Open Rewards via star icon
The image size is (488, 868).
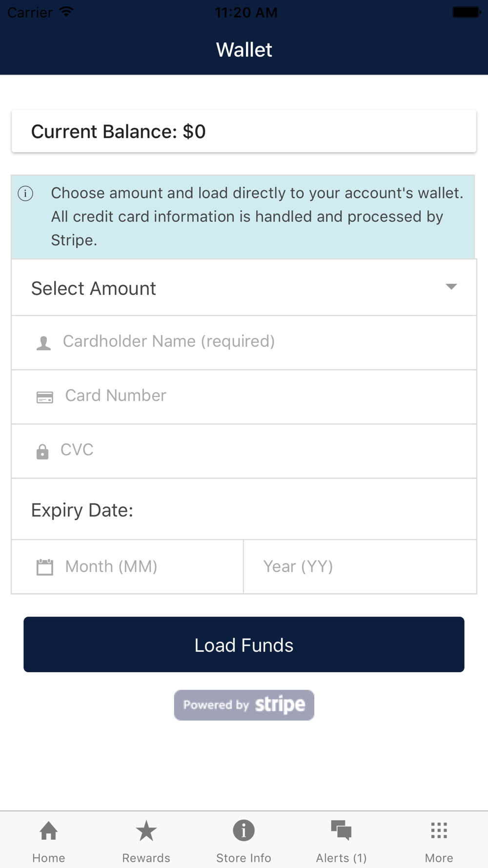[x=146, y=830]
